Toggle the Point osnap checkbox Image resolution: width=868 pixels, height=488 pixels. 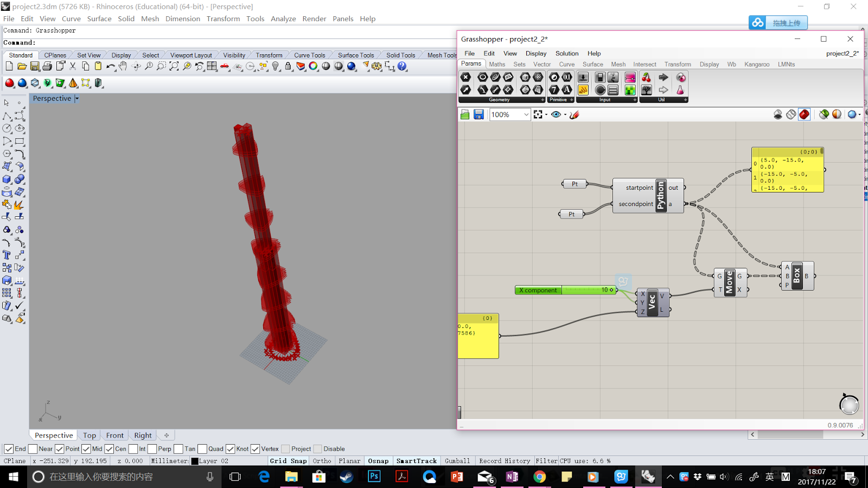coord(60,449)
